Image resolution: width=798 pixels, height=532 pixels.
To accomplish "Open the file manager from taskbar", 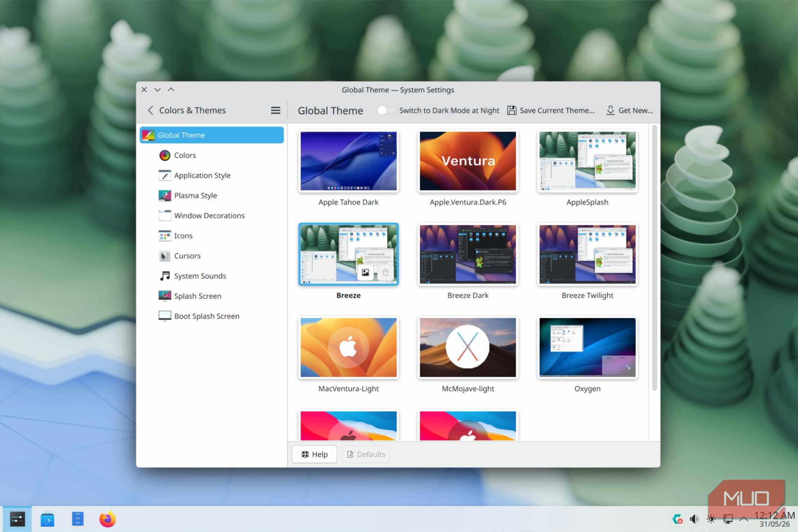I will point(78,519).
